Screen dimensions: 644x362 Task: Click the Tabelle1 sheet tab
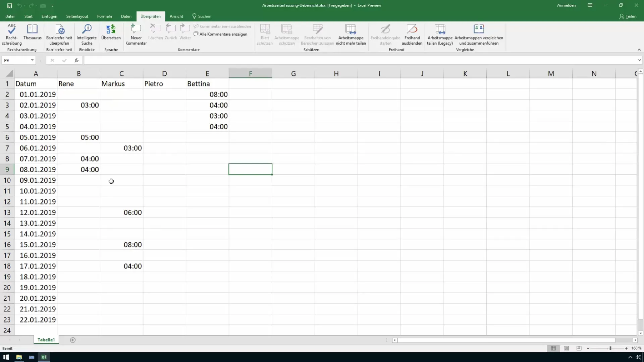click(46, 340)
